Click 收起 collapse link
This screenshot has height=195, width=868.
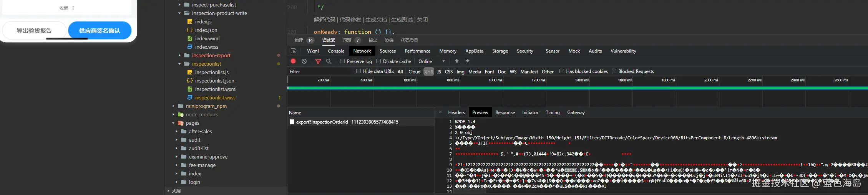tap(67, 8)
